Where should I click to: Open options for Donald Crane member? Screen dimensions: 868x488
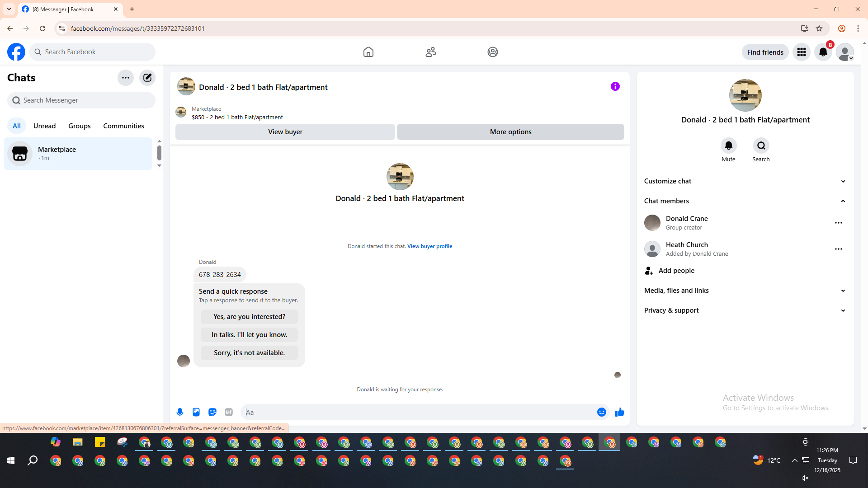[x=839, y=223]
